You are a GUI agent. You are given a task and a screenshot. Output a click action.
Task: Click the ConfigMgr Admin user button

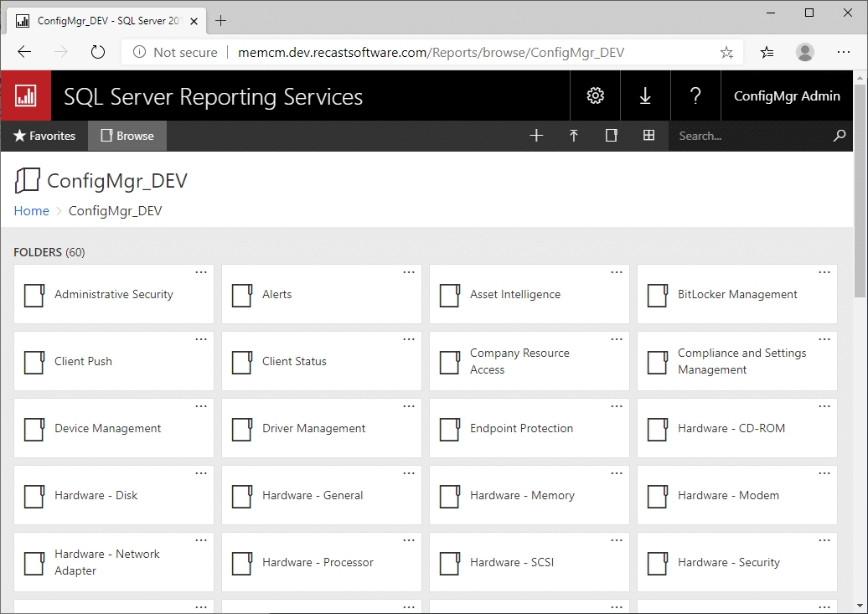(x=787, y=95)
